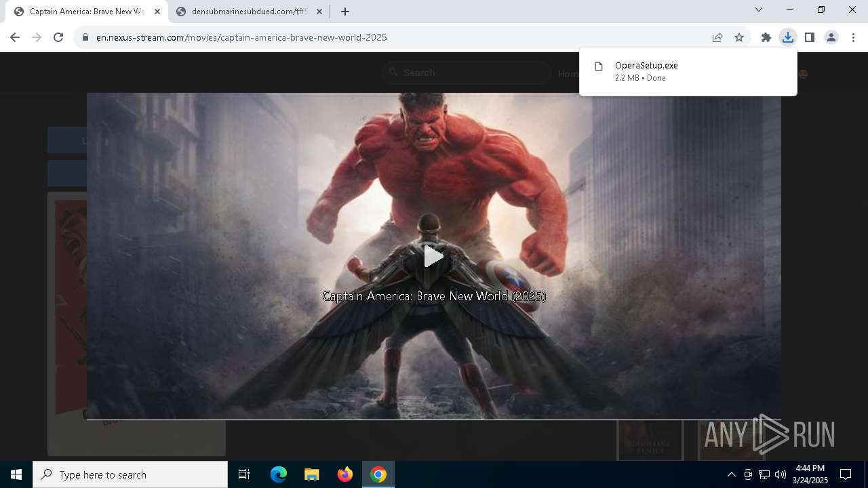
Task: Open volume control tray icon
Action: click(x=781, y=474)
